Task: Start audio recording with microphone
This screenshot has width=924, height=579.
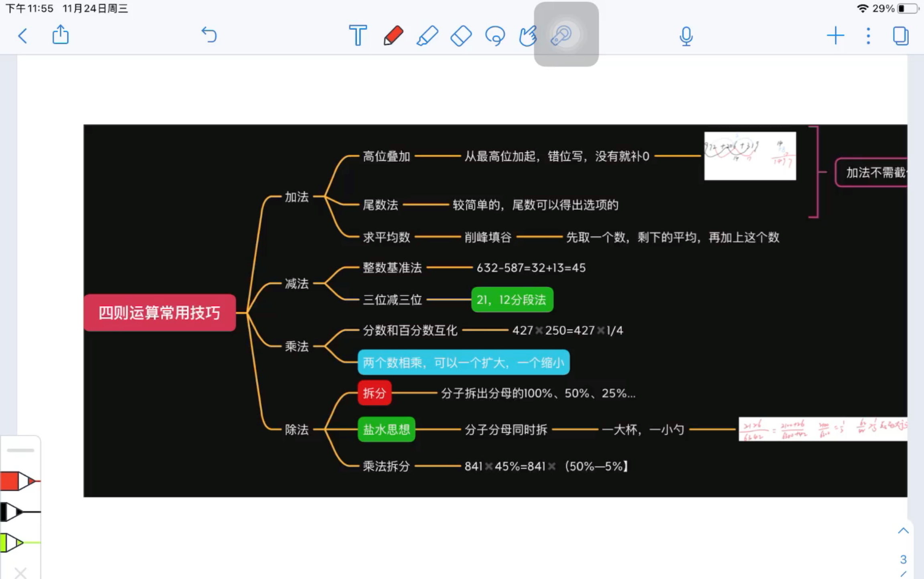Action: (686, 36)
